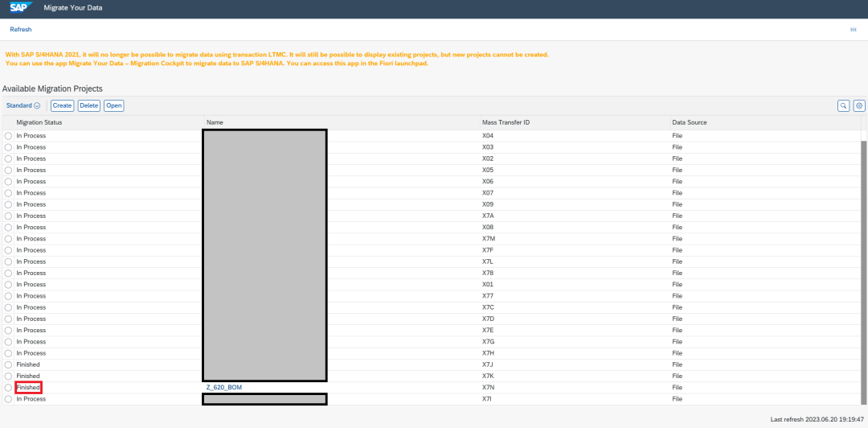Click the table vertical scrollbar
The image size is (868, 428).
(864, 272)
